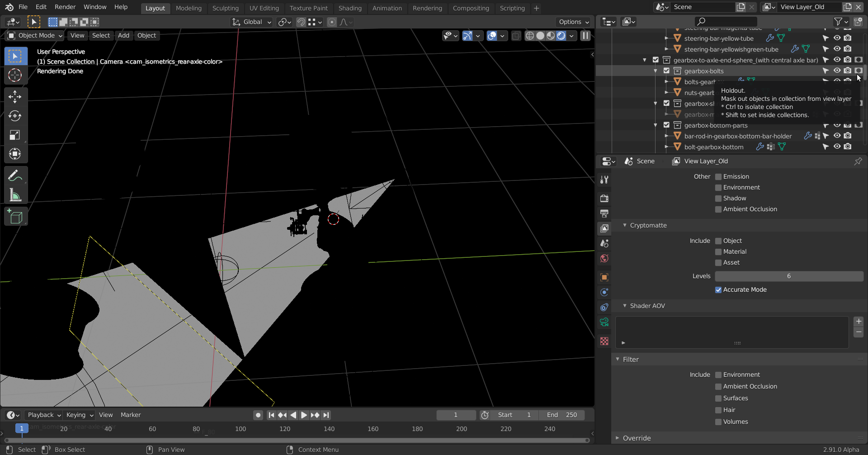Open the Render menu
Screen dimensions: 868x455
coord(65,7)
